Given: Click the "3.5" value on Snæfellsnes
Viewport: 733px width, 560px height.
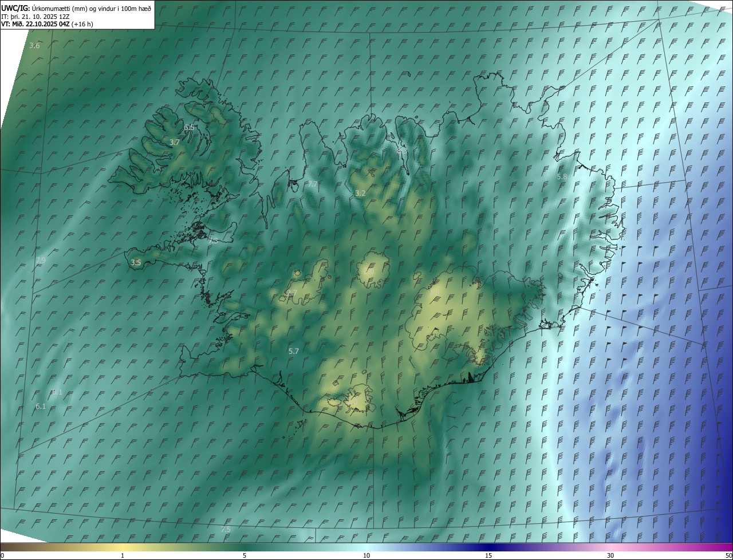Looking at the screenshot, I should pos(136,263).
